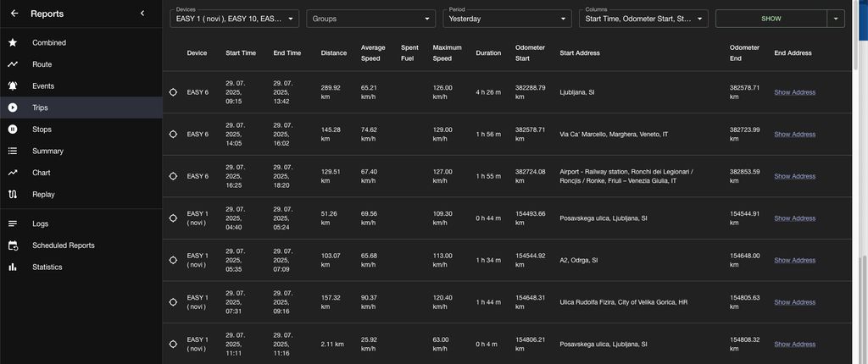Click the back arrow next to Reports
Viewport: 868px width, 364px height.
(x=14, y=14)
